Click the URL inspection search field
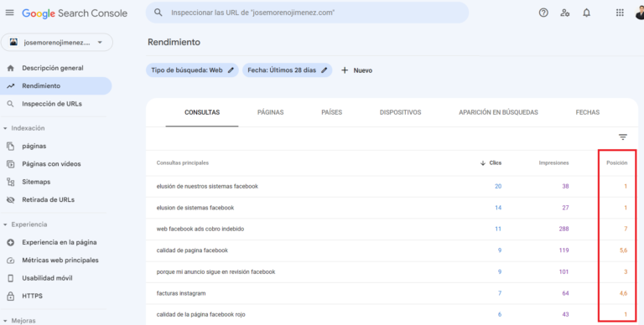 (x=307, y=13)
